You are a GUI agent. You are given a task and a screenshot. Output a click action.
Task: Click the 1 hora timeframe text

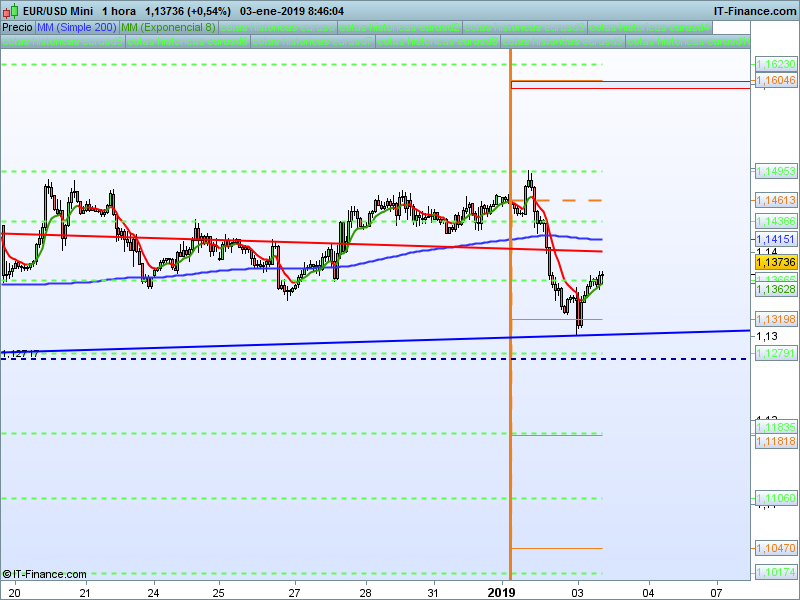pos(119,11)
